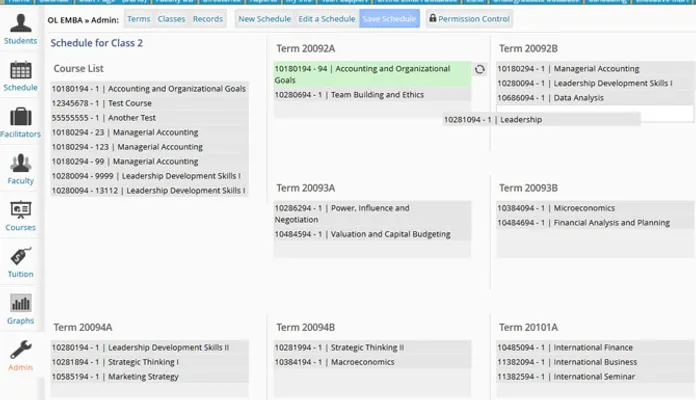Select the Admin wrench icon
The image size is (696, 400).
tap(20, 351)
